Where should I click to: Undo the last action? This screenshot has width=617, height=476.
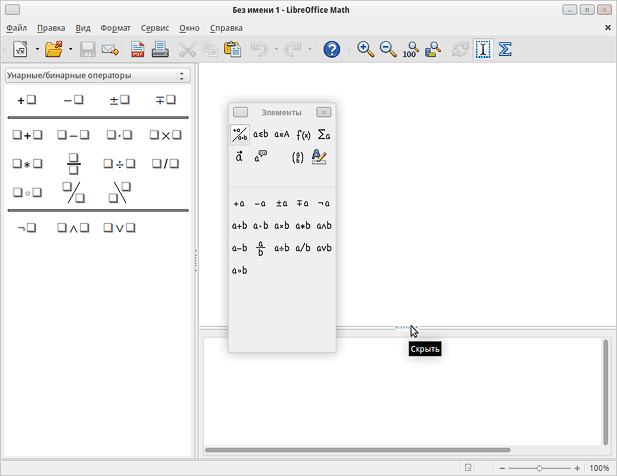(259, 50)
